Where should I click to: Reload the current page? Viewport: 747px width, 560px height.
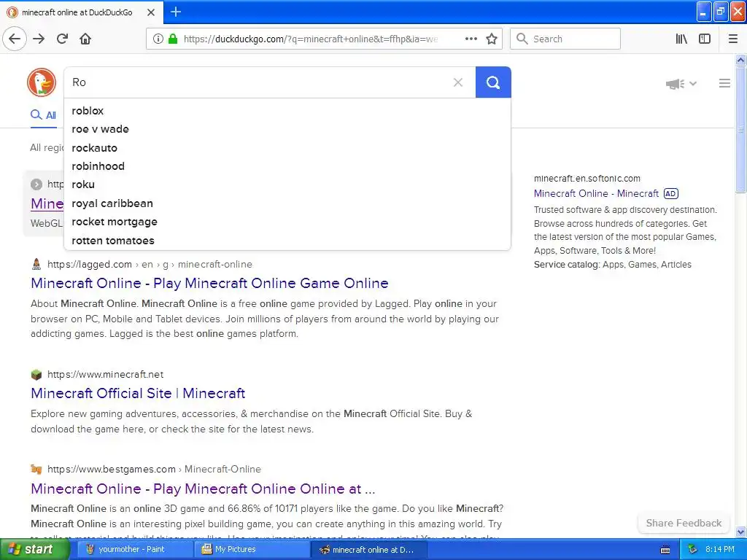point(62,39)
